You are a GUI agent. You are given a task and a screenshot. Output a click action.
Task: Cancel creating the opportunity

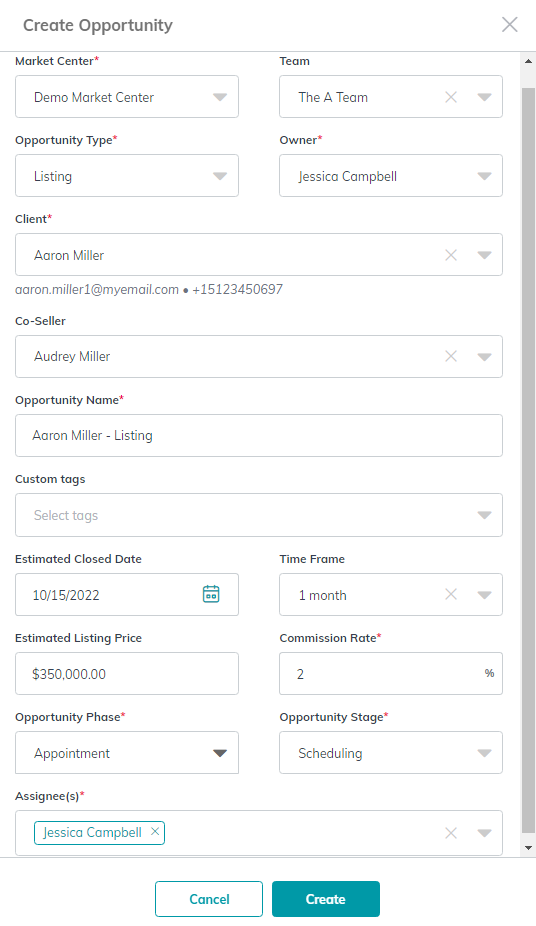tap(209, 899)
